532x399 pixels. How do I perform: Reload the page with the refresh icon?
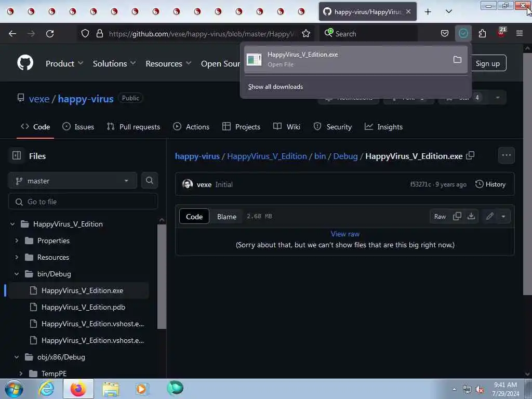click(50, 34)
